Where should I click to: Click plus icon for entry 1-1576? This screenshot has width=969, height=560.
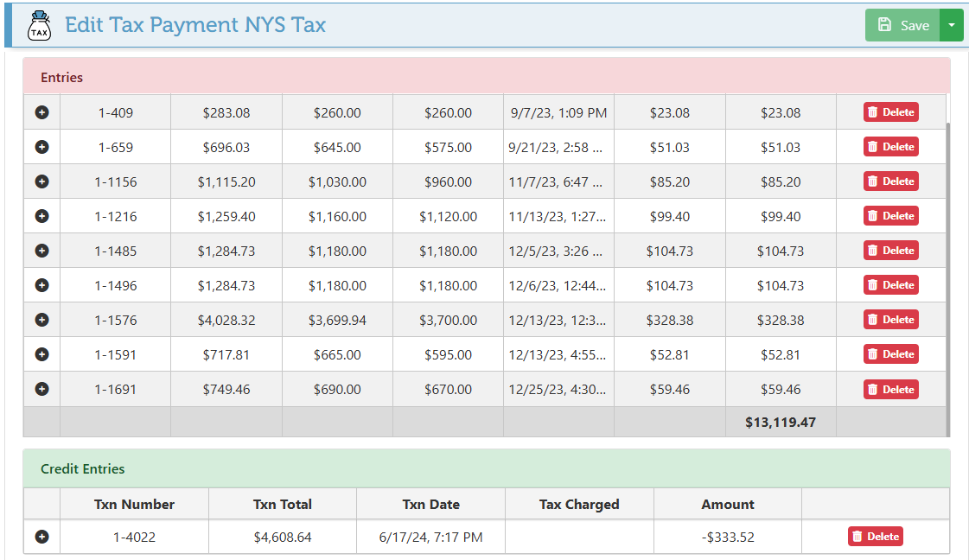point(41,320)
